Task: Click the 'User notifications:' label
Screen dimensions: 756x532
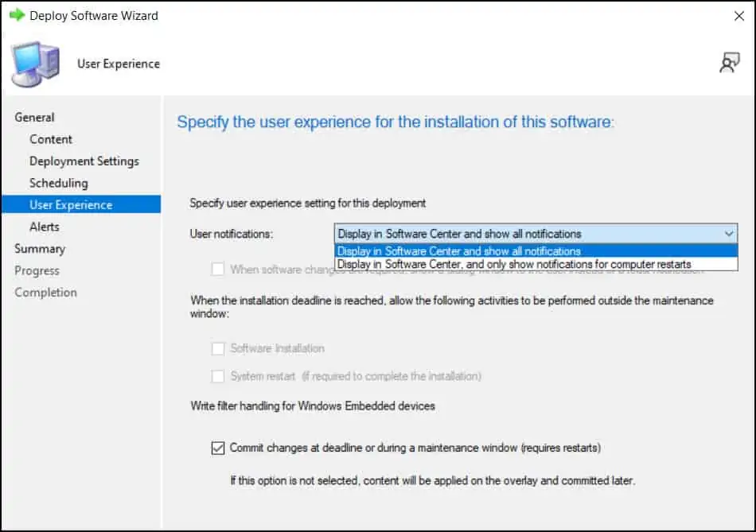Action: (231, 235)
